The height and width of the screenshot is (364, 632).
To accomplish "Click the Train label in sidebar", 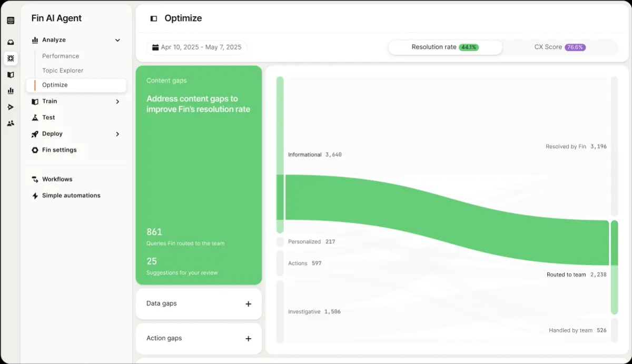I will coord(50,101).
